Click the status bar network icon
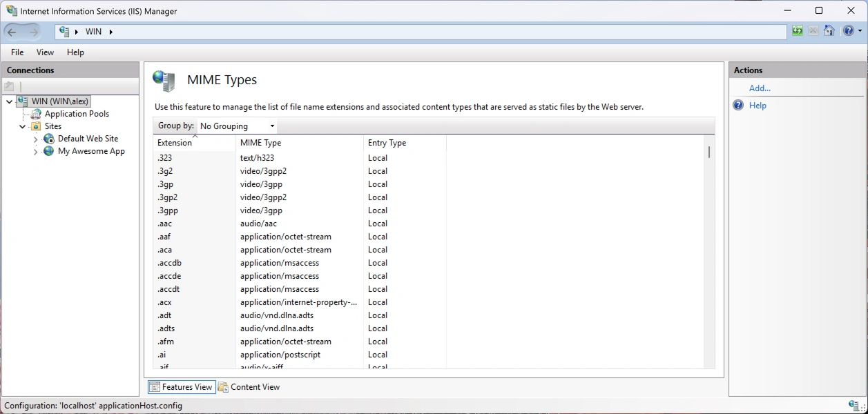 coord(855,406)
